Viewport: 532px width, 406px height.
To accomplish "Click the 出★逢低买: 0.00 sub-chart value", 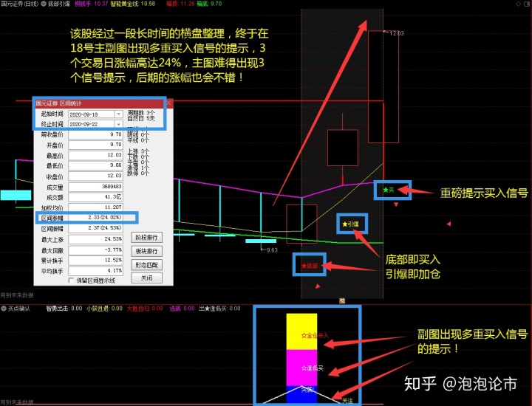I will (219, 309).
